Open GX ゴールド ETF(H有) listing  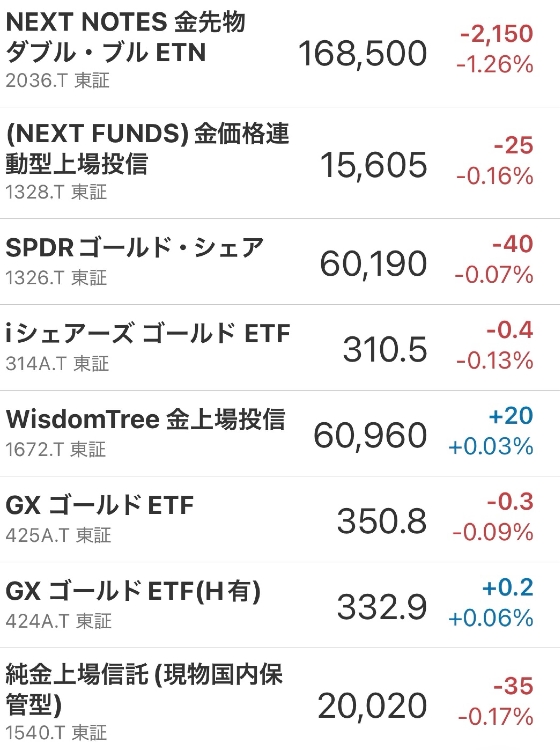[133, 591]
